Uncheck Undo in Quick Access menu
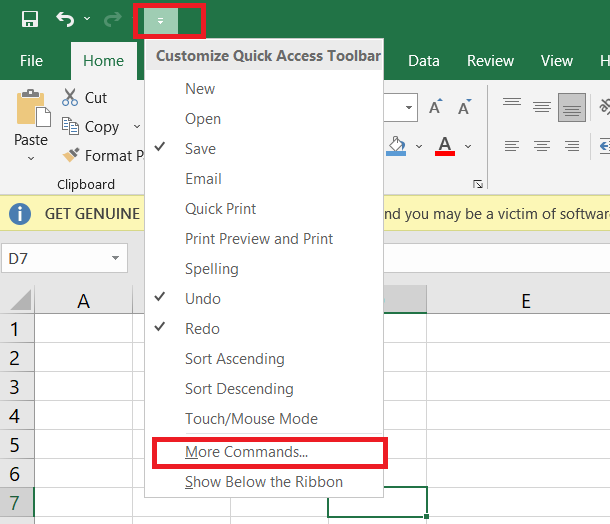610x524 pixels. click(264, 299)
